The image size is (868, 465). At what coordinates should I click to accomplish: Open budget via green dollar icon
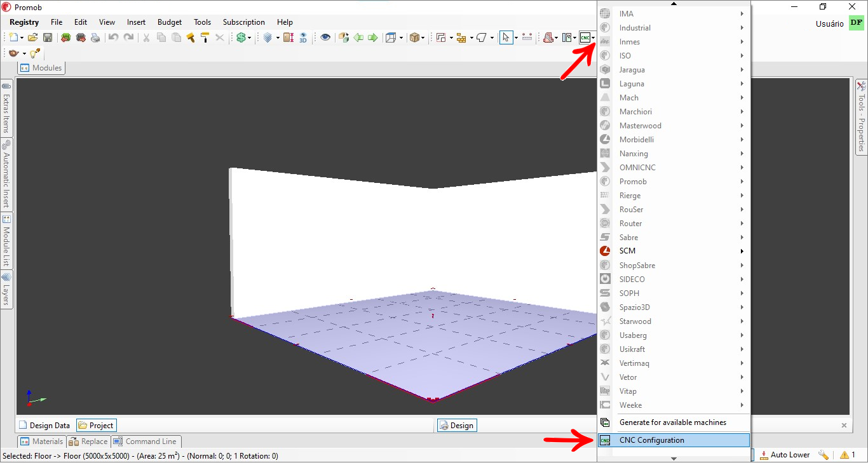(x=241, y=38)
